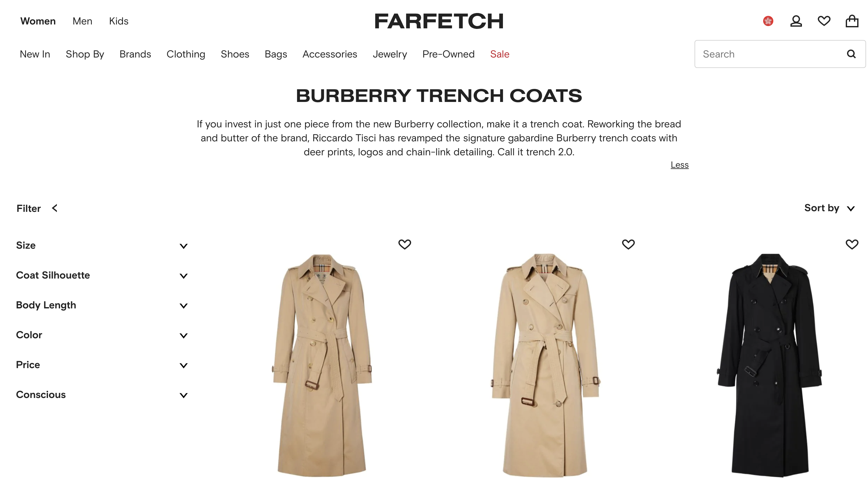Image resolution: width=868 pixels, height=498 pixels.
Task: Favorite the middle beige trench coat
Action: point(628,244)
